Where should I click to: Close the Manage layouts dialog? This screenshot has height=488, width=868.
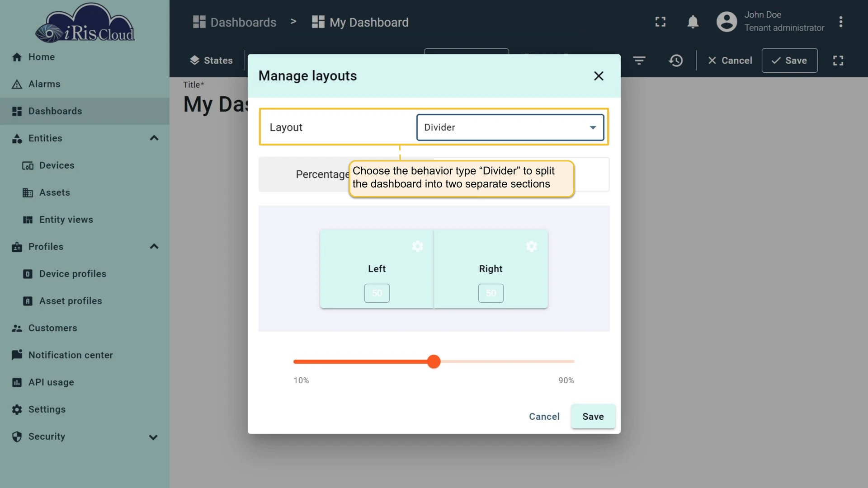click(x=599, y=76)
